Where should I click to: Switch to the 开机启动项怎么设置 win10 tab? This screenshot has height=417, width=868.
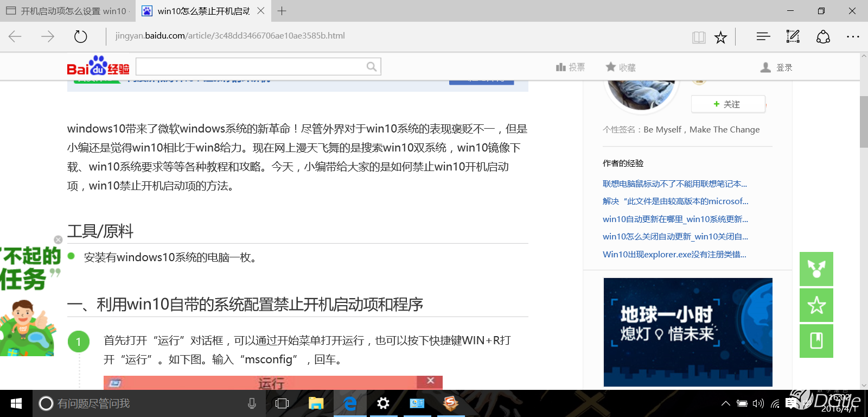pos(67,11)
